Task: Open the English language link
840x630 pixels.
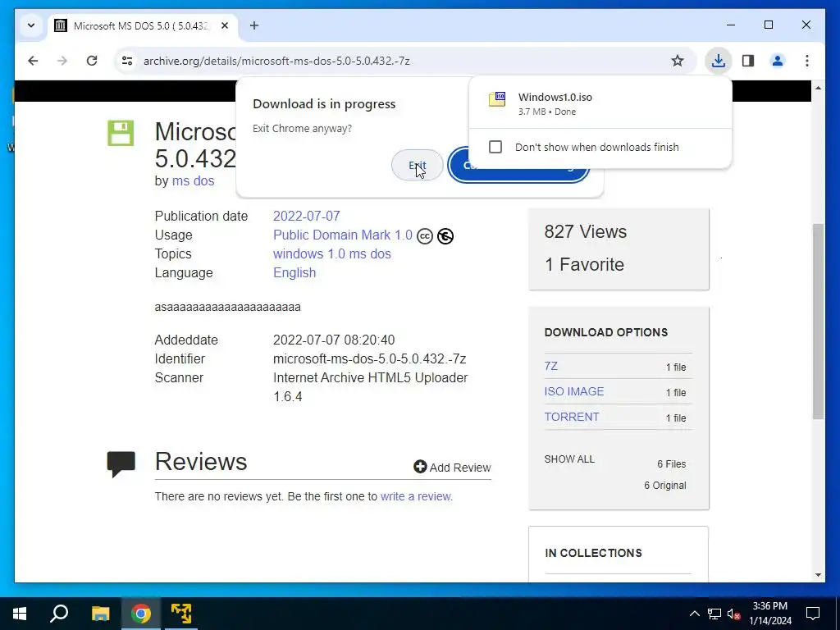Action: pos(294,272)
